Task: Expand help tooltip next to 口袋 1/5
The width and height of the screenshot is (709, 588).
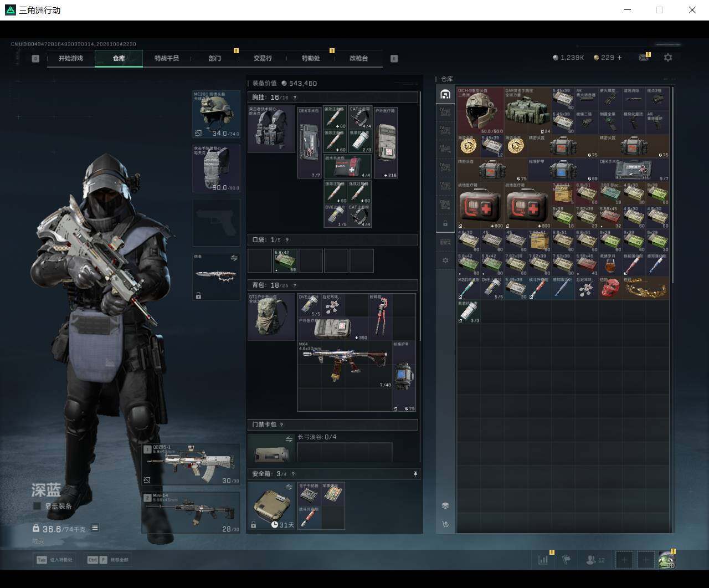Action: click(x=286, y=240)
